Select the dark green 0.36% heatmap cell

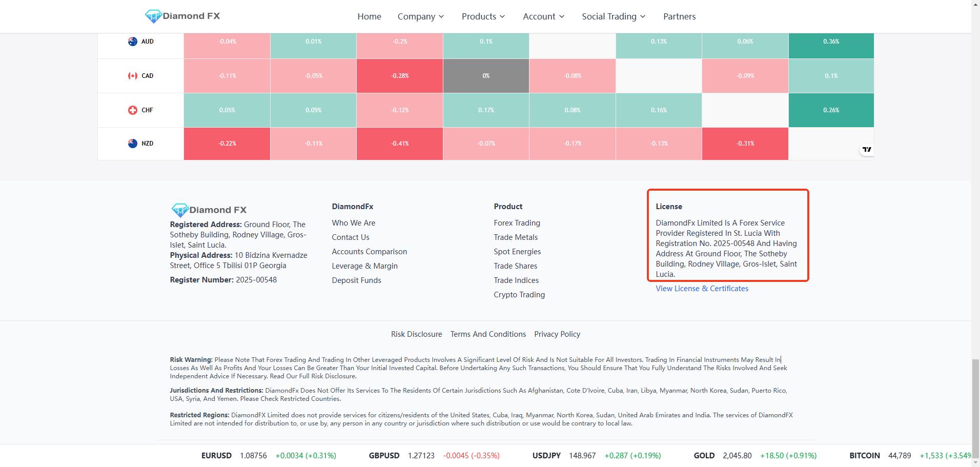(831, 42)
